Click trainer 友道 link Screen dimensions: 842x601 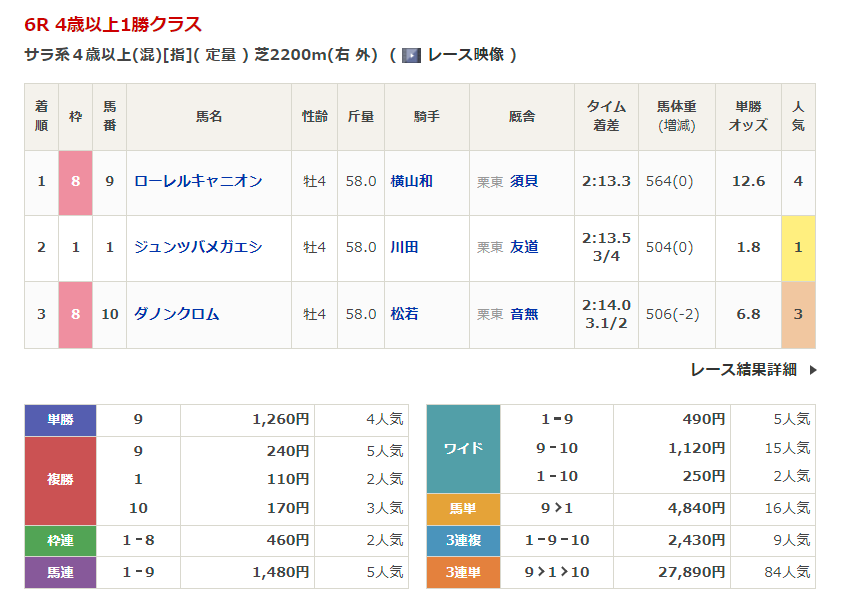click(x=523, y=247)
